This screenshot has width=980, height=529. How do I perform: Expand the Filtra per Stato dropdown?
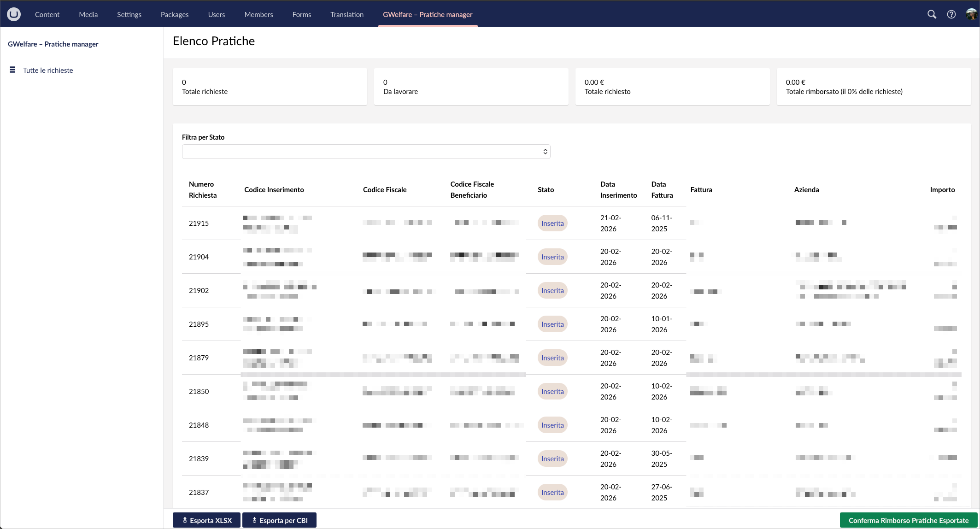(x=366, y=152)
